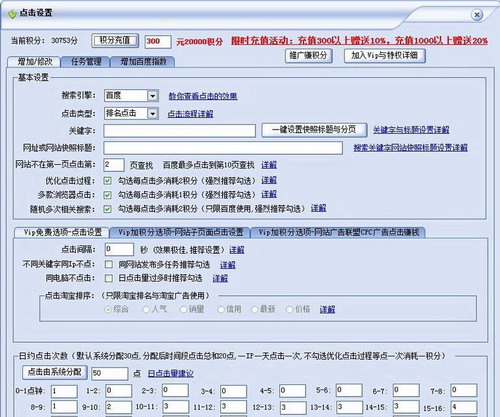The height and width of the screenshot is (417, 500).
Task: Open 详解 link beside 日点击量过多时推荐勾选
Action: 220,278
